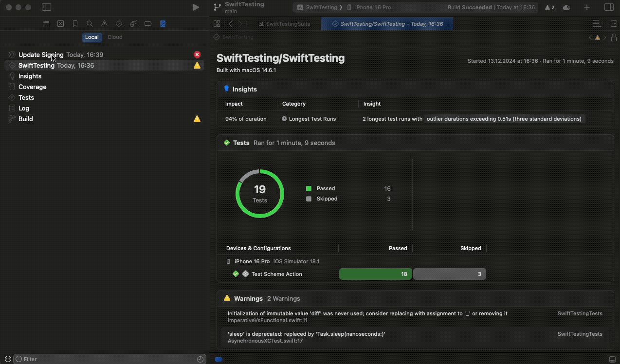
Task: Click the Build Succeeded activity status
Action: pyautogui.click(x=491, y=7)
